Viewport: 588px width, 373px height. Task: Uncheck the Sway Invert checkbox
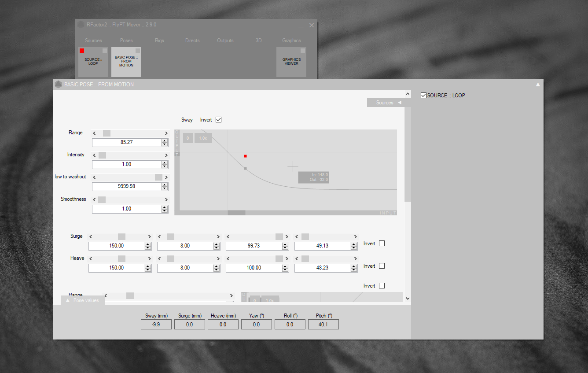point(218,120)
